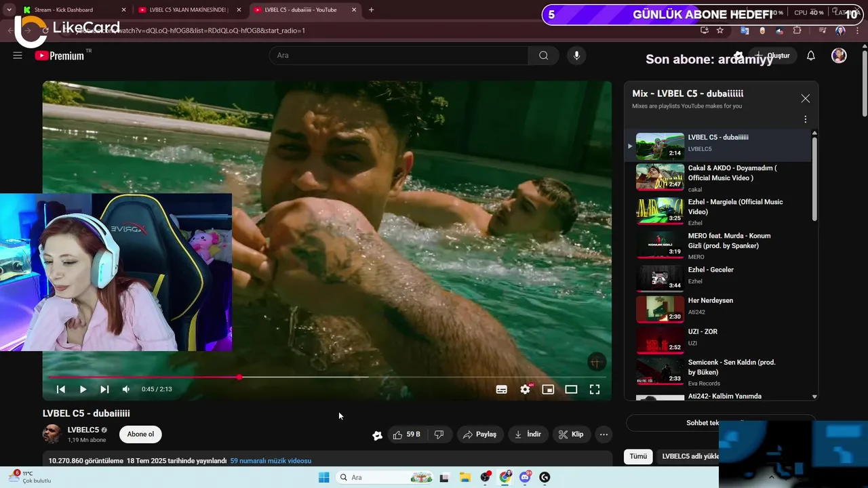
Task: Open the account avatar menu
Action: [839, 56]
